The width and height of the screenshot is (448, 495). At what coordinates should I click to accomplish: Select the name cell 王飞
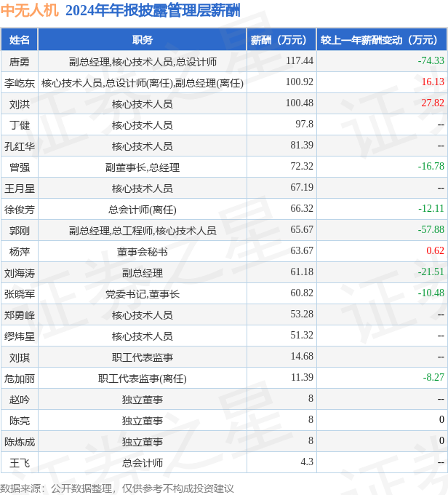point(19,463)
